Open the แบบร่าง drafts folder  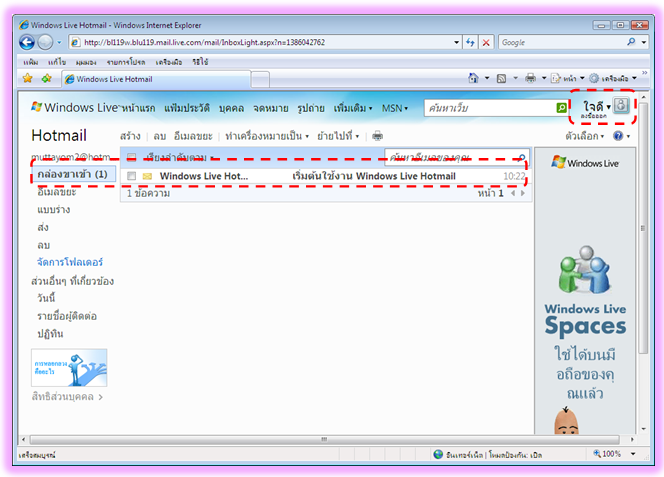(x=54, y=210)
